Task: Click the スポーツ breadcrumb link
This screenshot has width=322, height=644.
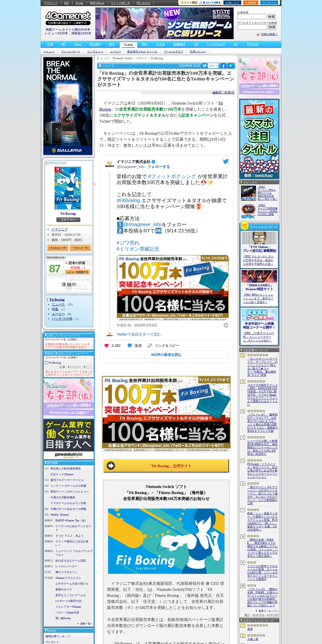Action: click(141, 58)
